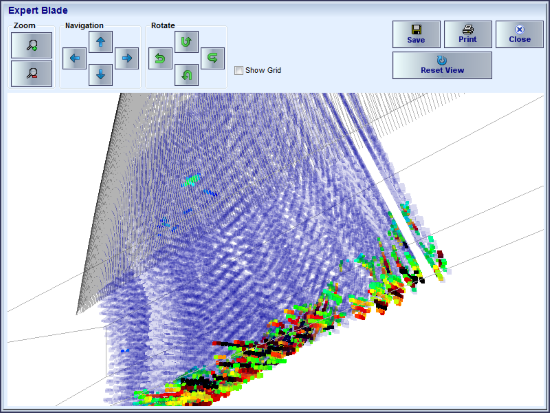The image size is (550, 413).
Task: Reset View to default orientation
Action: coord(442,65)
